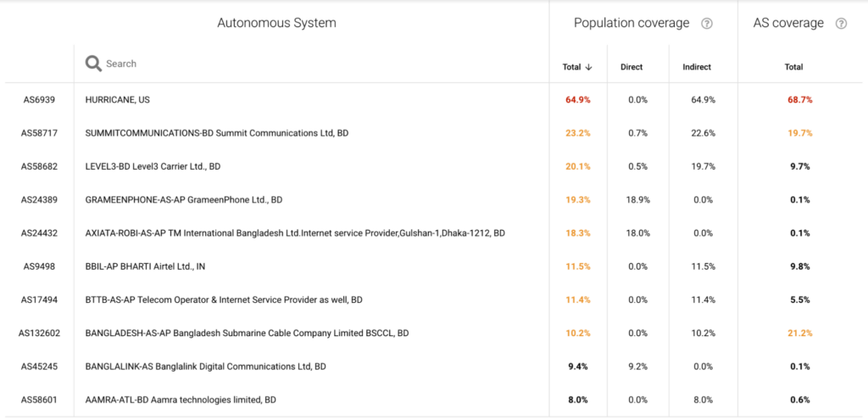868x420 pixels.
Task: Open Bangladesh Submarine Cable Company entry
Action: [x=247, y=333]
